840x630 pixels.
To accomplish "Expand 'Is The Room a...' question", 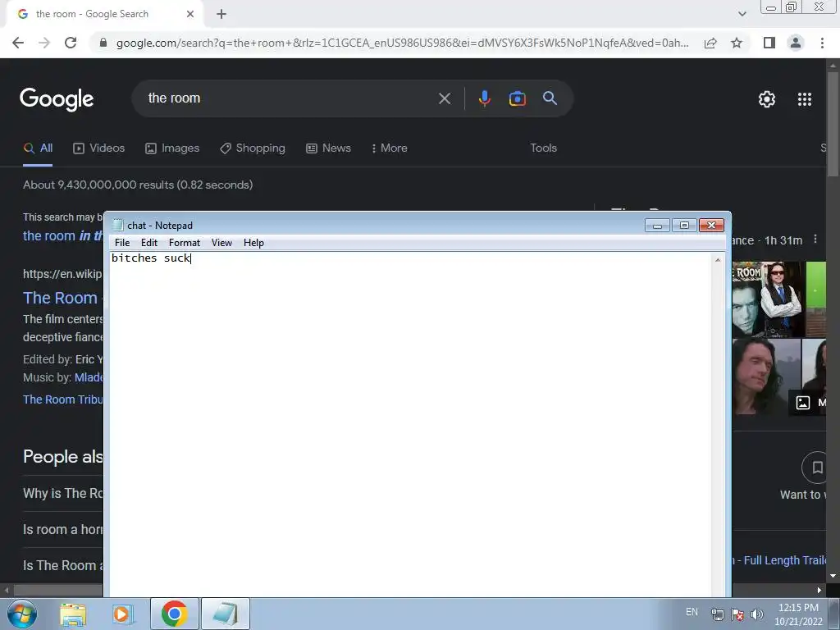I will coord(62,566).
